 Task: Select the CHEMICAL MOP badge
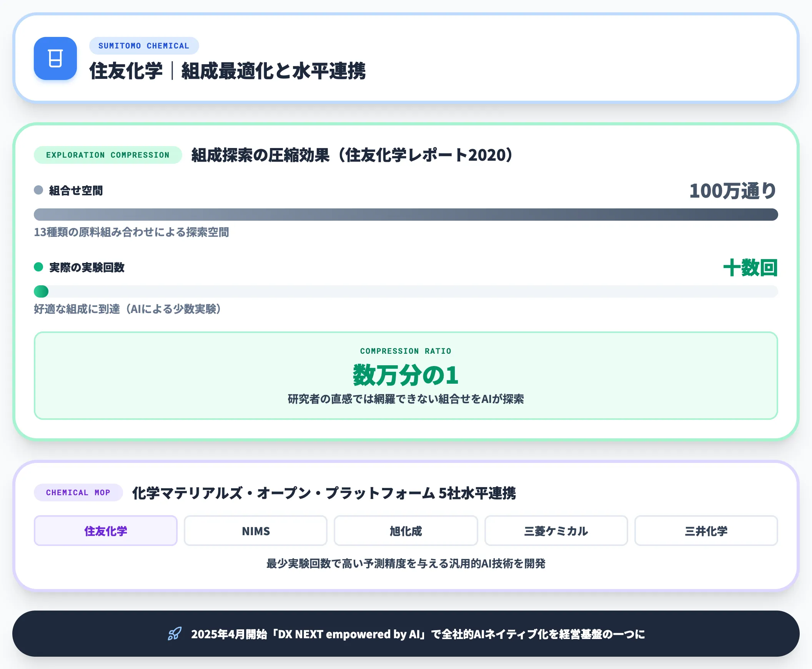(78, 493)
